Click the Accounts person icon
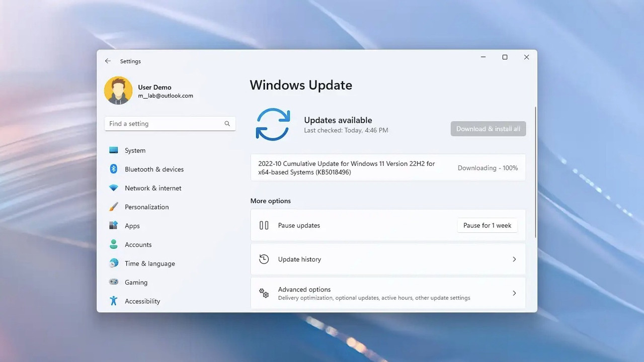644x362 pixels. click(113, 244)
